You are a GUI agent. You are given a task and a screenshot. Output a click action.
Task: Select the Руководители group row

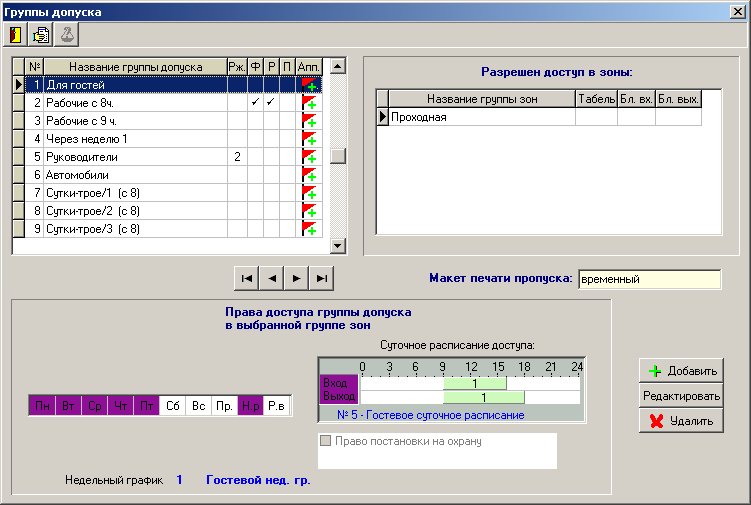coord(168,157)
